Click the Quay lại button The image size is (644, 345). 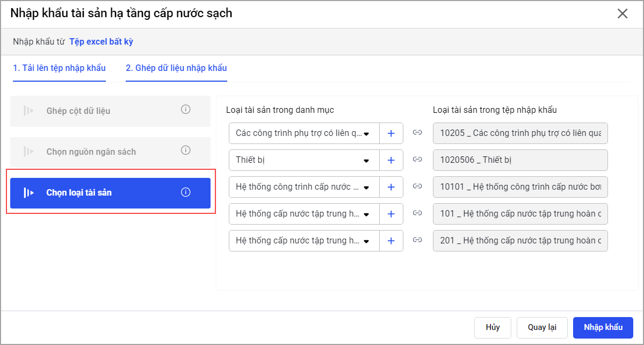[x=541, y=327]
